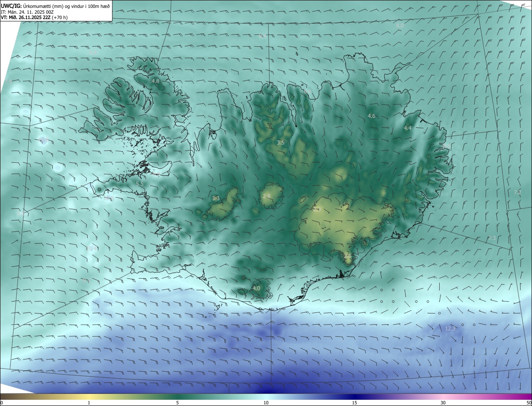Click the 4.0 value label near the south coast
Image resolution: width=532 pixels, height=406 pixels.
click(256, 288)
